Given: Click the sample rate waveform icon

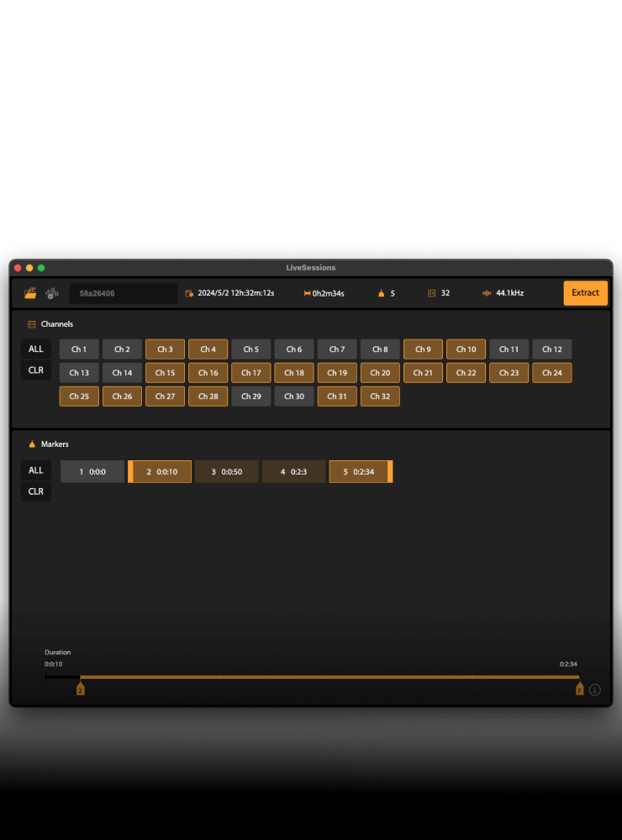Looking at the screenshot, I should [x=486, y=293].
